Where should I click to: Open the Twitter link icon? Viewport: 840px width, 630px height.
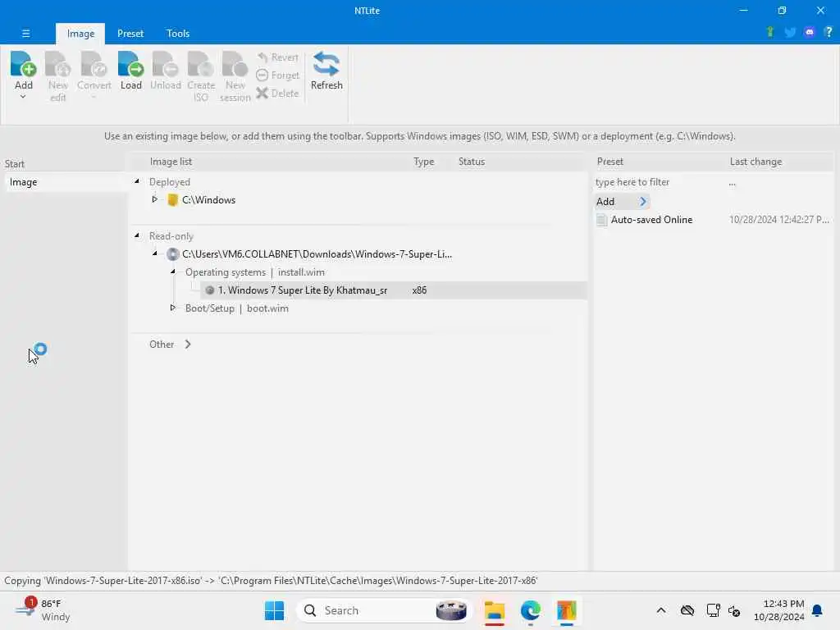click(790, 32)
